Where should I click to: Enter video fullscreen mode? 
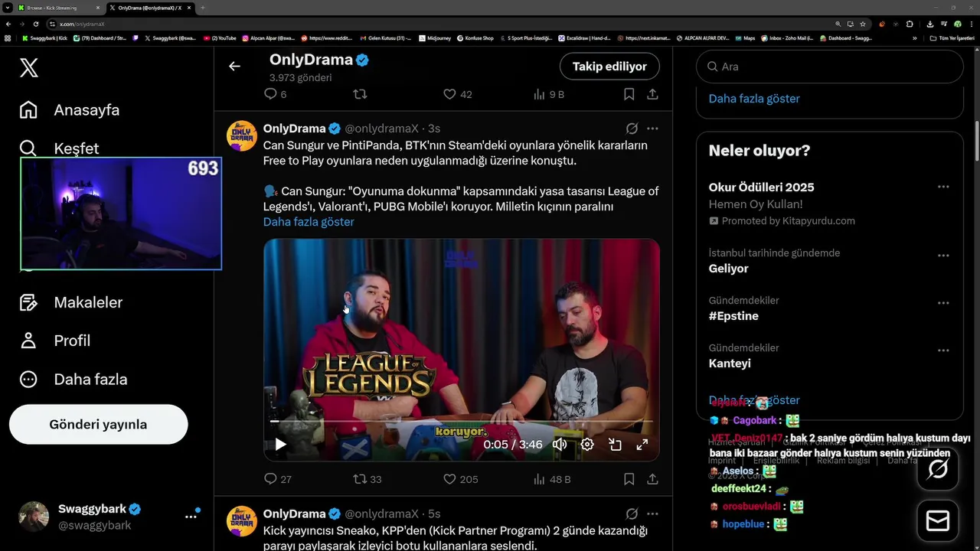[x=642, y=444]
